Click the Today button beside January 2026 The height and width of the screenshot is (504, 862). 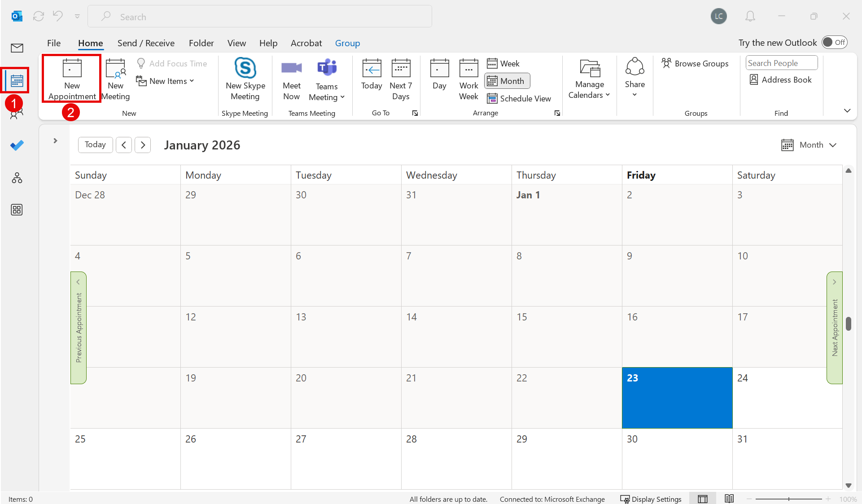pyautogui.click(x=95, y=145)
